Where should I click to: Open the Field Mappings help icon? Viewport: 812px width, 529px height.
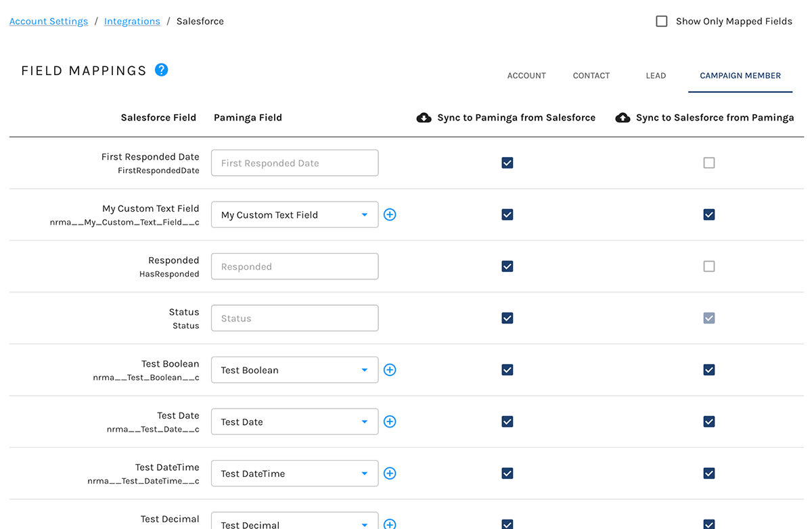point(161,70)
